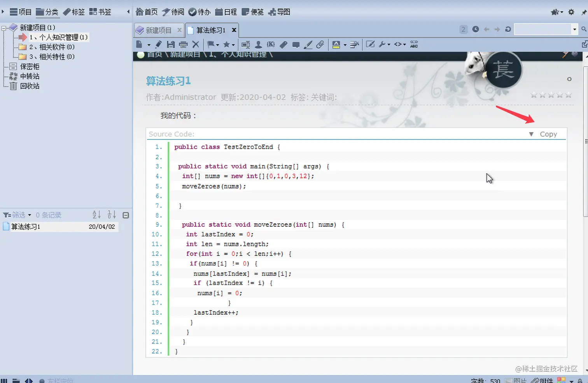Click inside the search input field

pyautogui.click(x=543, y=29)
